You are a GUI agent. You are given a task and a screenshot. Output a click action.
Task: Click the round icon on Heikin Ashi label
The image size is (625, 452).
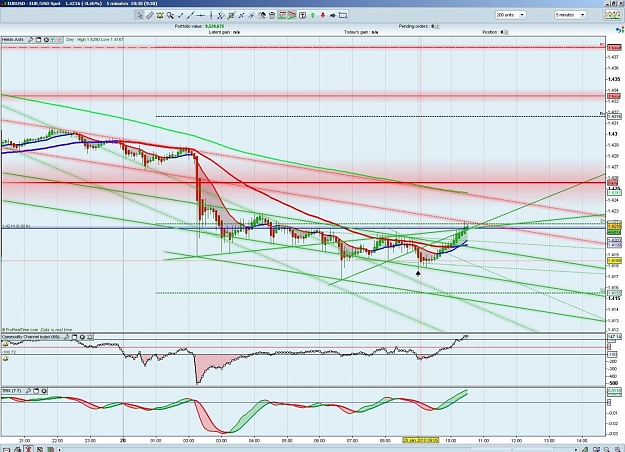click(x=46, y=40)
